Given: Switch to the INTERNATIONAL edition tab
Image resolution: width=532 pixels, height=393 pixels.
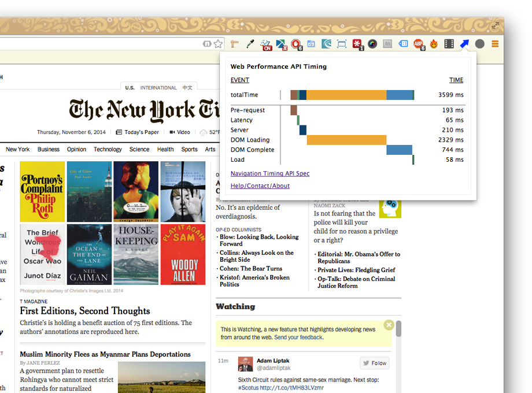Looking at the screenshot, I should (x=158, y=88).
